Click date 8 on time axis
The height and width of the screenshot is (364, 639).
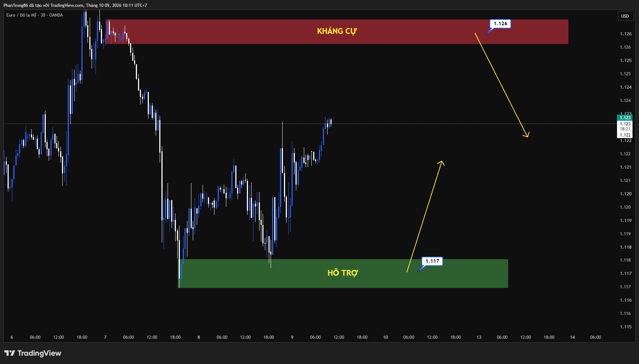pyautogui.click(x=199, y=337)
